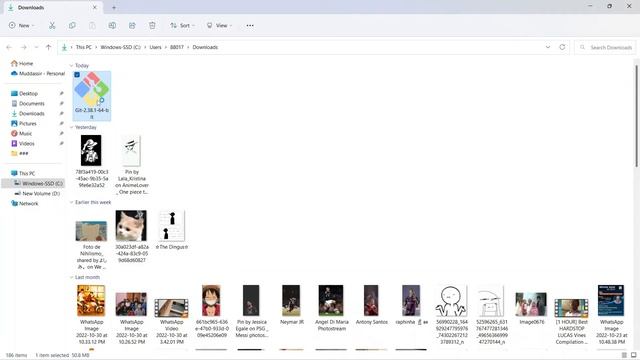
Task: Uncheck the Git installer checkbox
Action: coord(77,75)
